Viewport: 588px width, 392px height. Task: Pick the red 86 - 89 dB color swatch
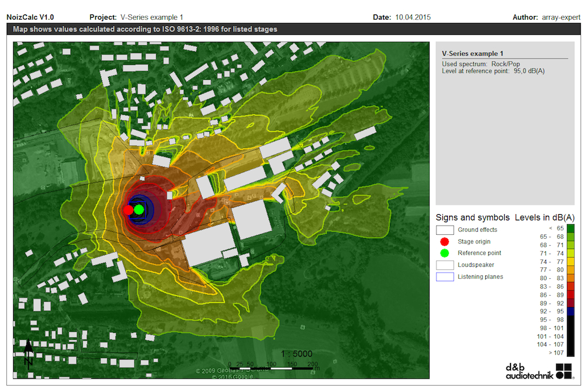click(570, 294)
